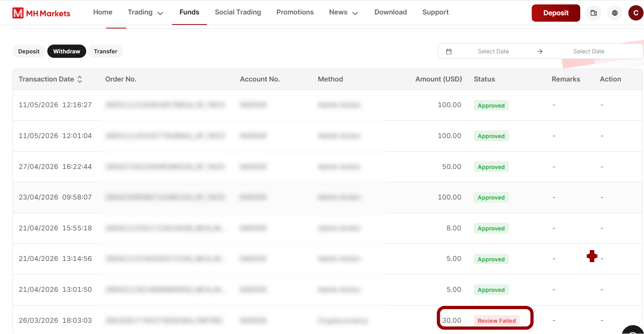The height and width of the screenshot is (334, 644).
Task: Click the MH Markets logo
Action: (x=41, y=13)
